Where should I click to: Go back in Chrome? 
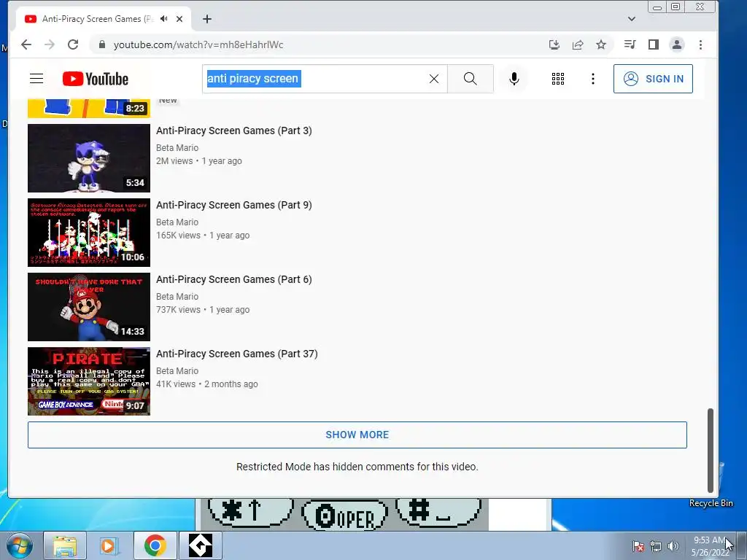pos(26,44)
